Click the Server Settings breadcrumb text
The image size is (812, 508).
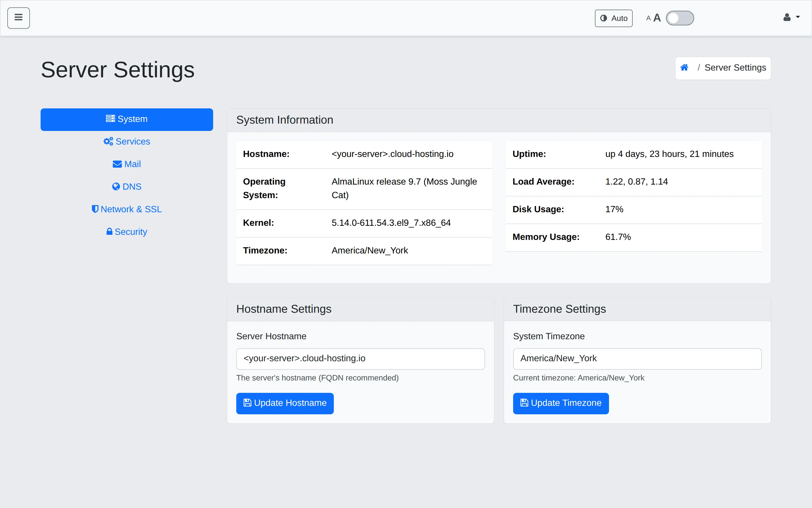tap(735, 67)
